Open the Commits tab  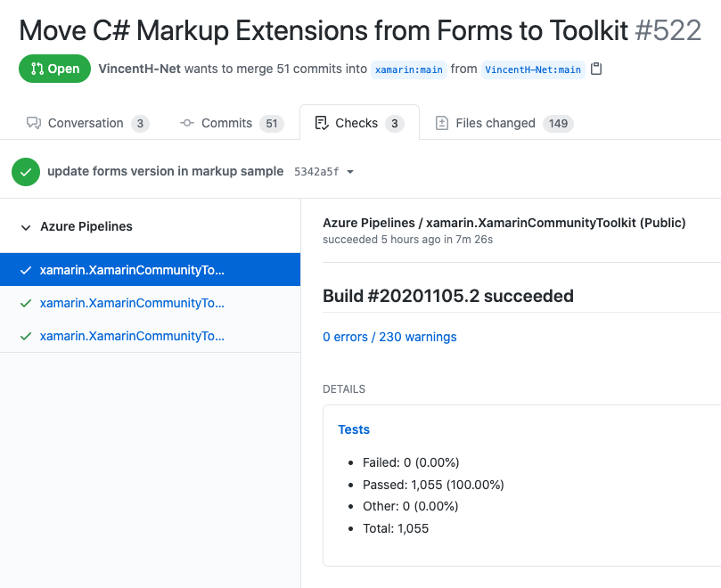pos(232,123)
